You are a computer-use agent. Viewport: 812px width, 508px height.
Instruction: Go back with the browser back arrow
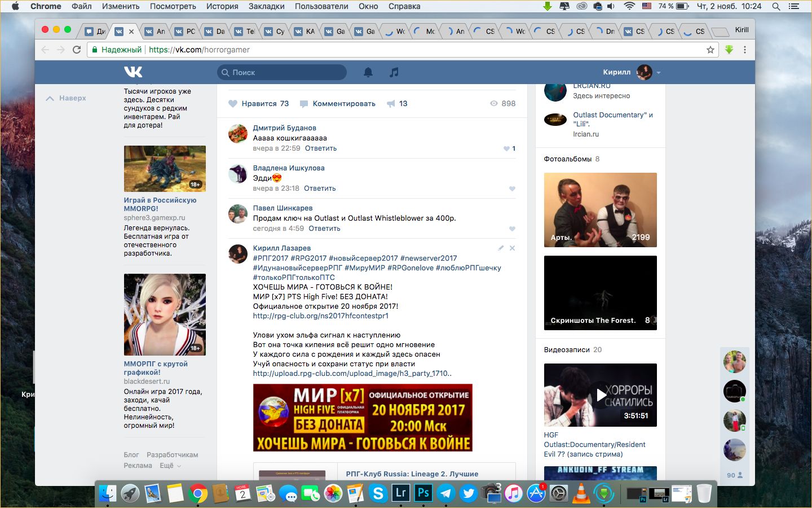point(46,50)
